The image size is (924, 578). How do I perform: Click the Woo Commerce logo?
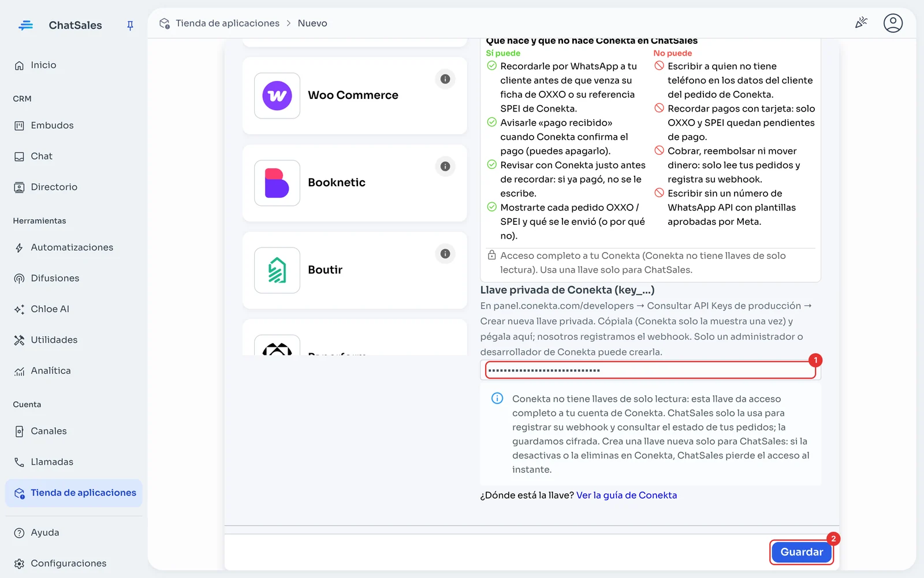pos(277,96)
